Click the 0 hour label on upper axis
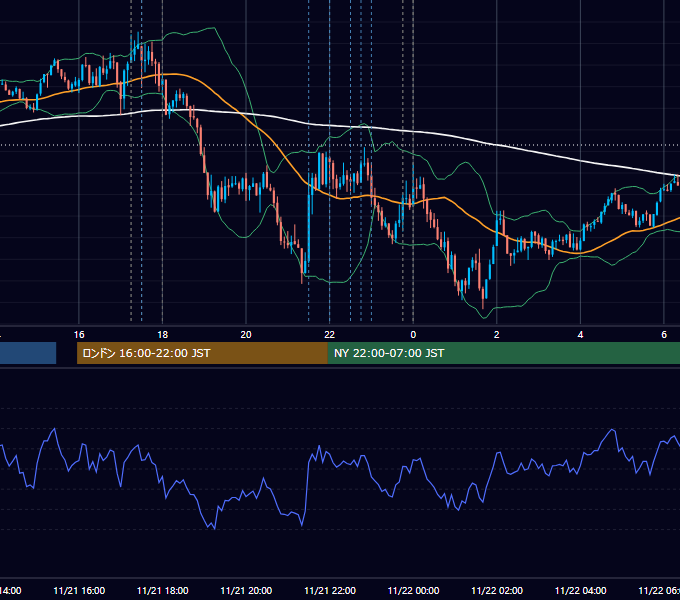 point(413,335)
